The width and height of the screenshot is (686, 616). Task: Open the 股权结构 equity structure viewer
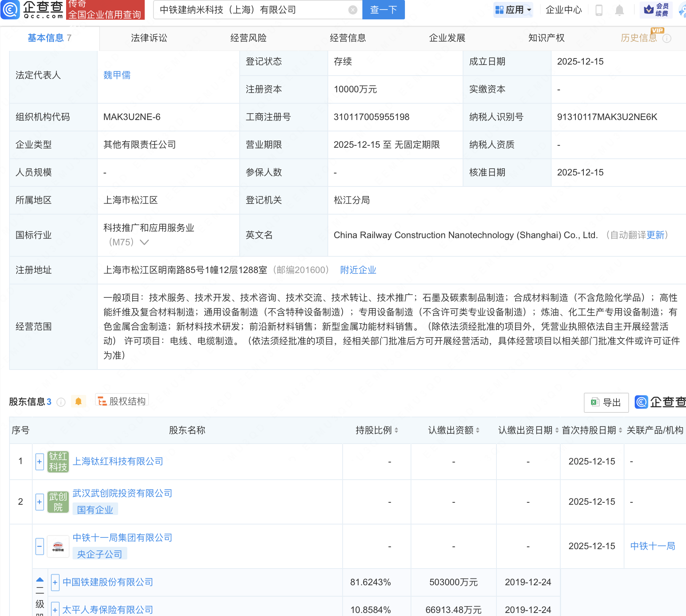(x=122, y=401)
